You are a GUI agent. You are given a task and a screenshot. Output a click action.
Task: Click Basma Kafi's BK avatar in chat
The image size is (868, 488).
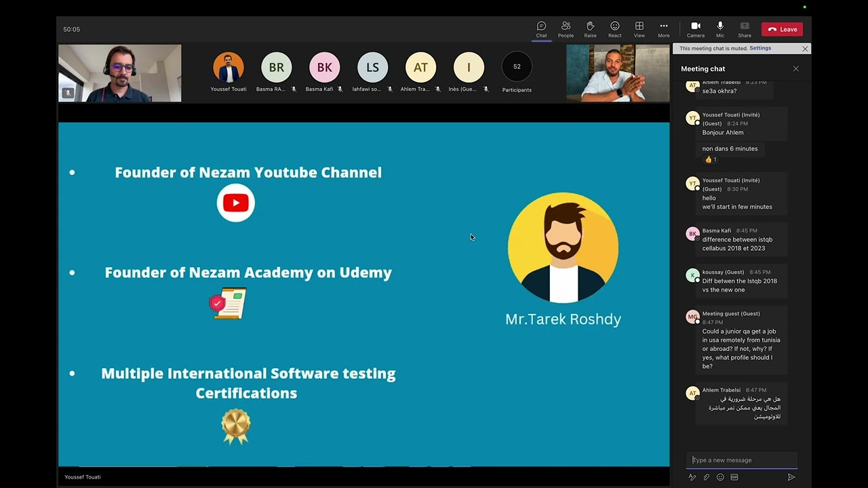692,234
